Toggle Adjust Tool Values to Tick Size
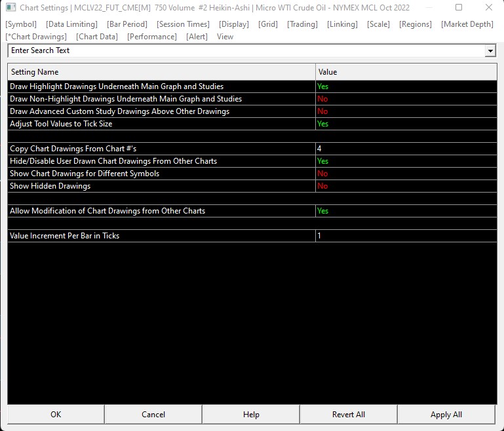 [x=406, y=124]
